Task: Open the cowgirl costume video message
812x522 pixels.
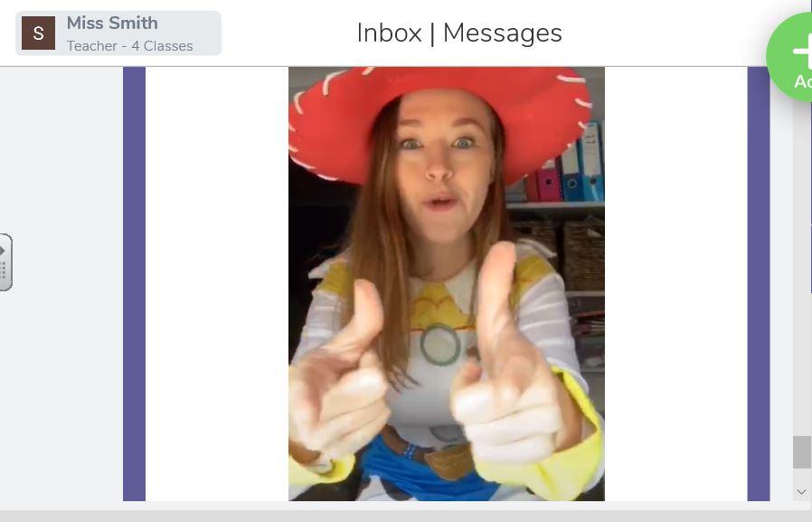Action: (x=447, y=284)
